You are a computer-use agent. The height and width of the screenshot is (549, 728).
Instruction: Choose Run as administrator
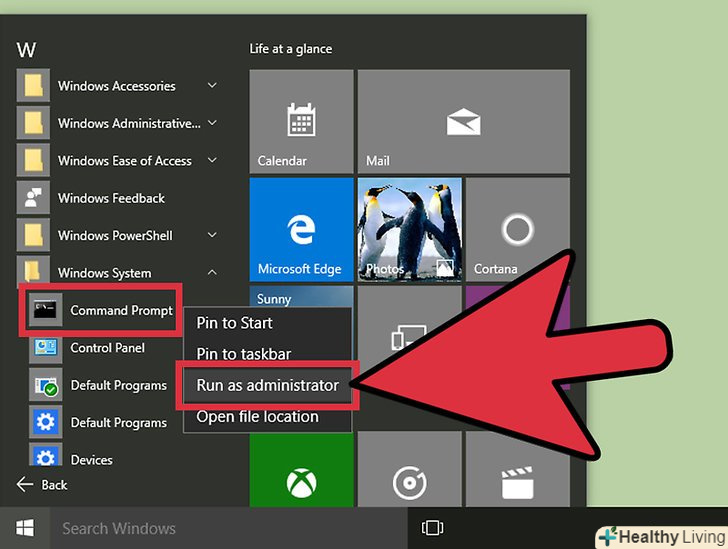[x=267, y=385]
